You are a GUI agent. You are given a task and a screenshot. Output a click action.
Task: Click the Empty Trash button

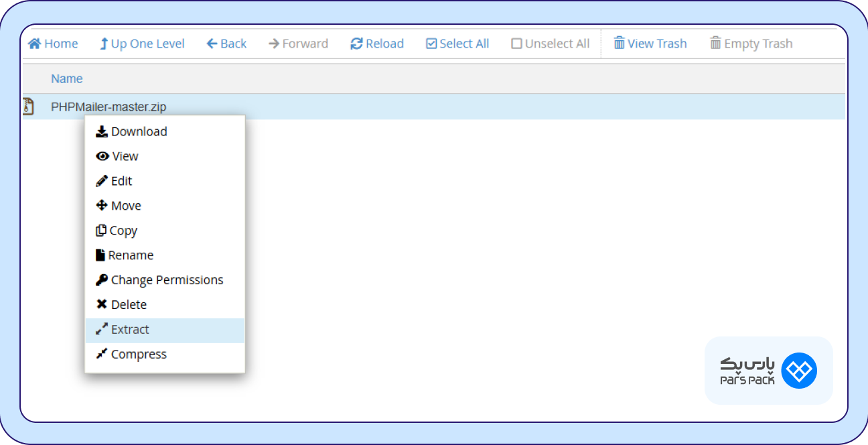click(x=751, y=44)
